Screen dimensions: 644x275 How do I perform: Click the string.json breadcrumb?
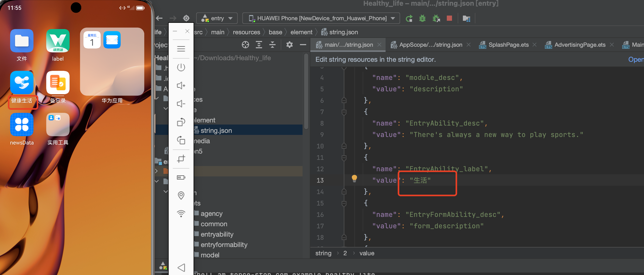click(340, 32)
